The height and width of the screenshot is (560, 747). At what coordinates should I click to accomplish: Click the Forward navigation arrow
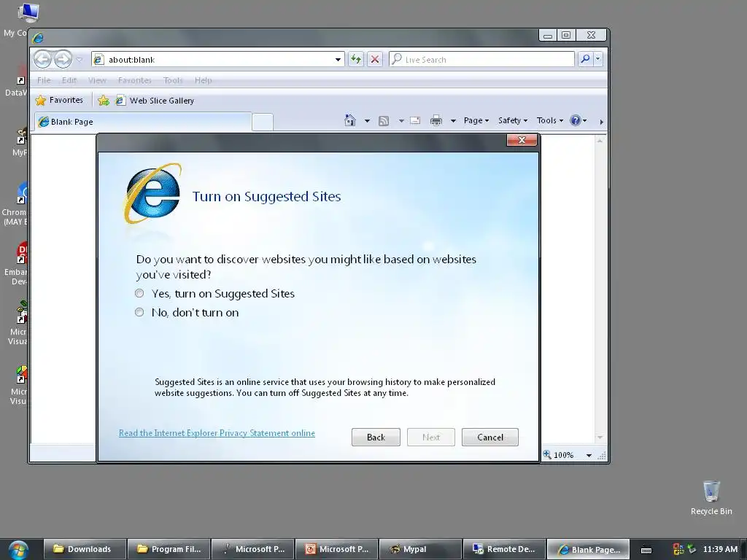tap(63, 60)
